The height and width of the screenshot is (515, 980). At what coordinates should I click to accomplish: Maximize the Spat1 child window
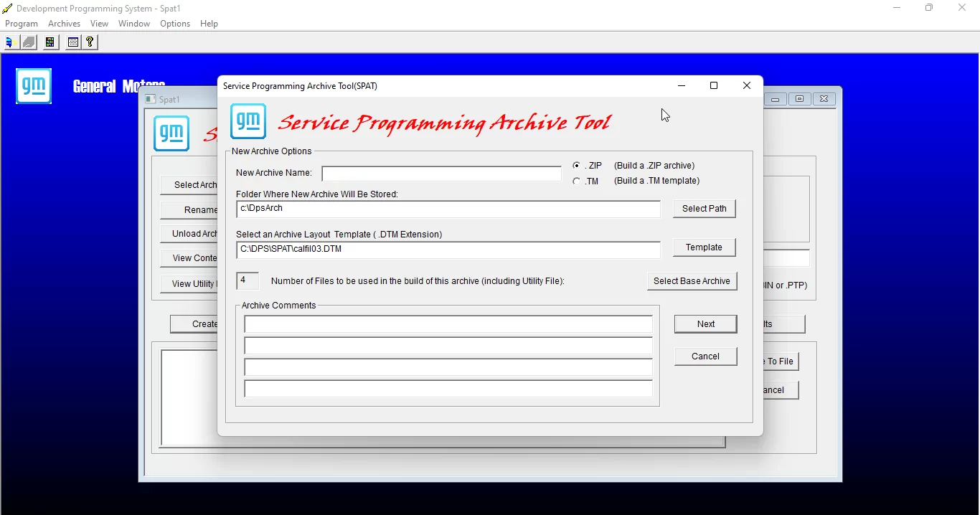(x=799, y=99)
